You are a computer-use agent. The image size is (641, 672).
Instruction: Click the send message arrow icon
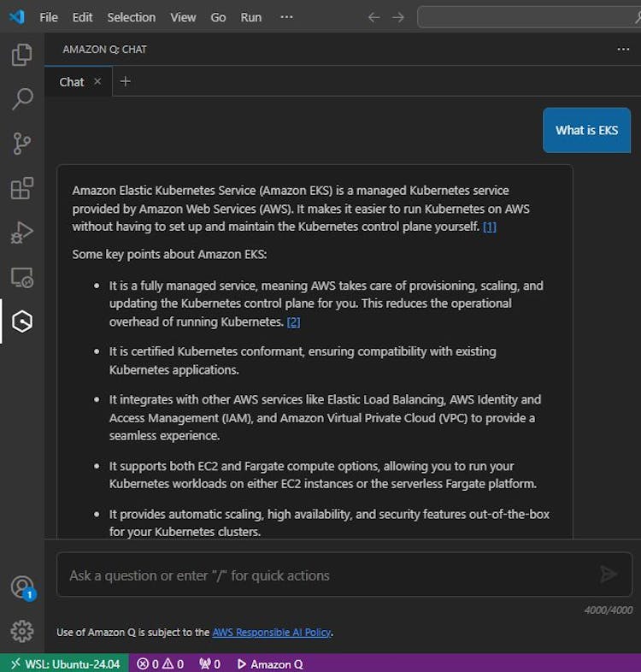tap(608, 575)
